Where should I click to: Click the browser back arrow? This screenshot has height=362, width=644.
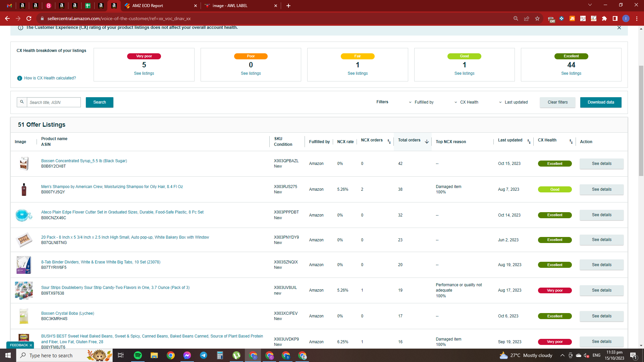tap(7, 18)
